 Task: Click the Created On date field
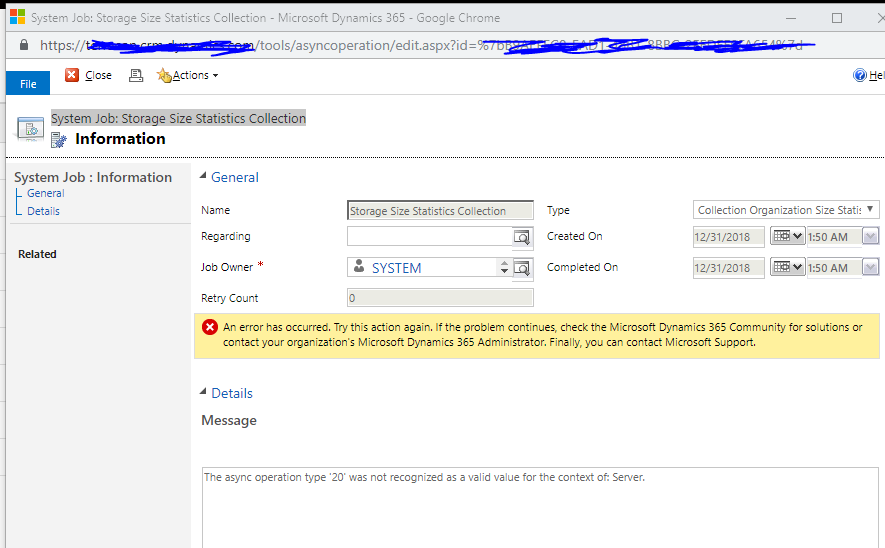pos(729,237)
